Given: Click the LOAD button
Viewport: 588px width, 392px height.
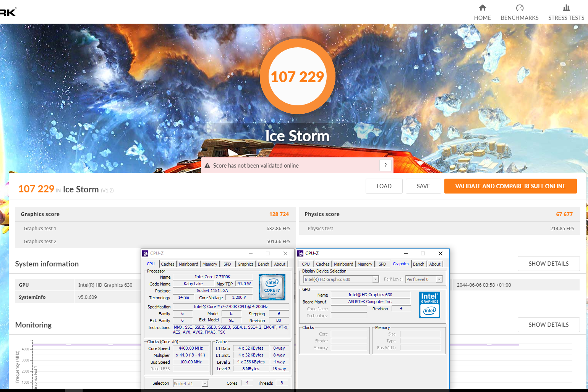Looking at the screenshot, I should 384,186.
